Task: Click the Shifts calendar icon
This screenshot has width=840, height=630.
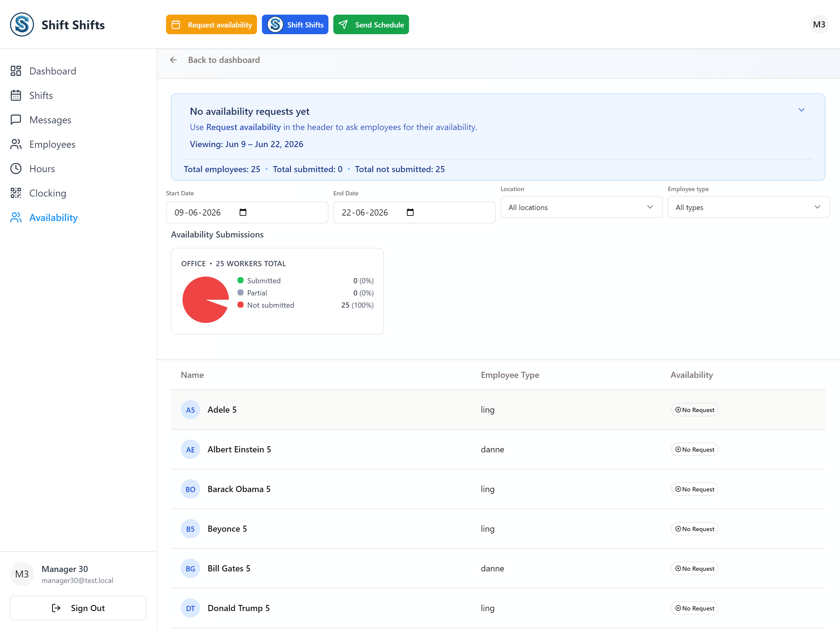Action: coord(16,95)
